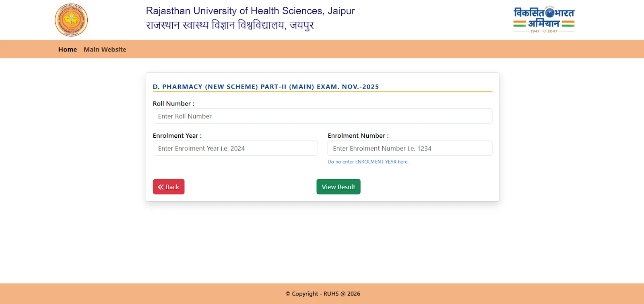The height and width of the screenshot is (304, 644).
Task: Click the Viksit Bharat Abhiyan logo
Action: click(x=544, y=19)
